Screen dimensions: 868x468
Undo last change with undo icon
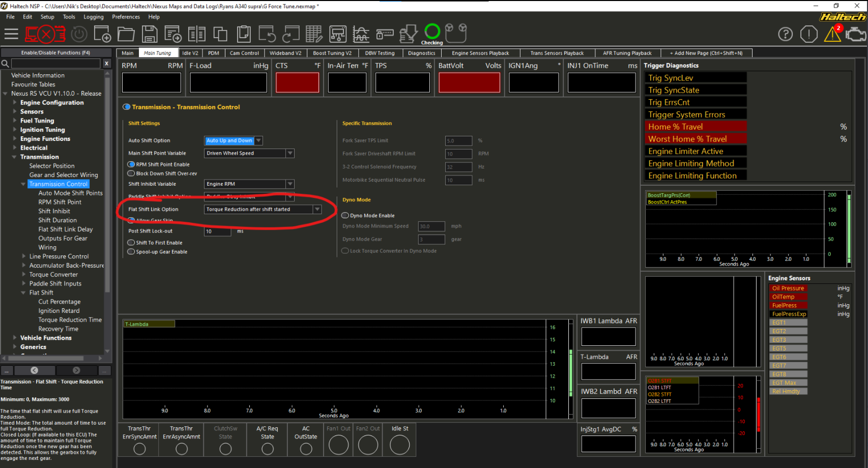[x=267, y=34]
